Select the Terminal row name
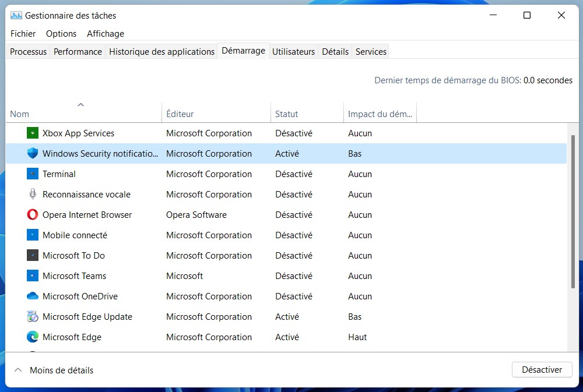583x392 pixels. 59,174
